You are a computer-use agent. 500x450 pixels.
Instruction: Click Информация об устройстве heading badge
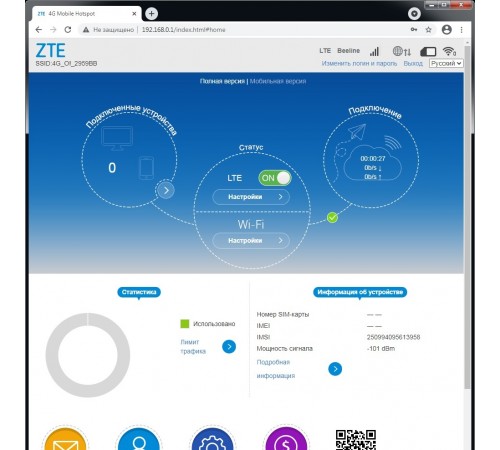click(x=360, y=292)
